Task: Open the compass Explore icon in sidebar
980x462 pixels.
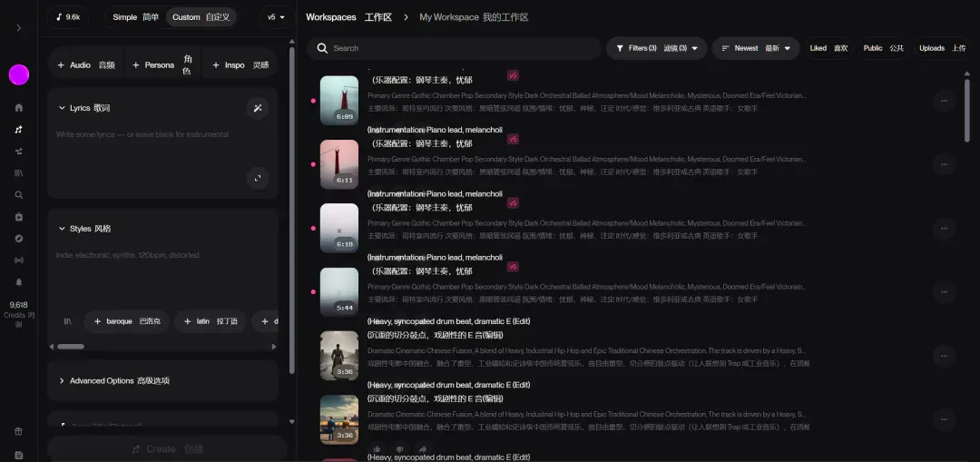Action: pos(19,238)
